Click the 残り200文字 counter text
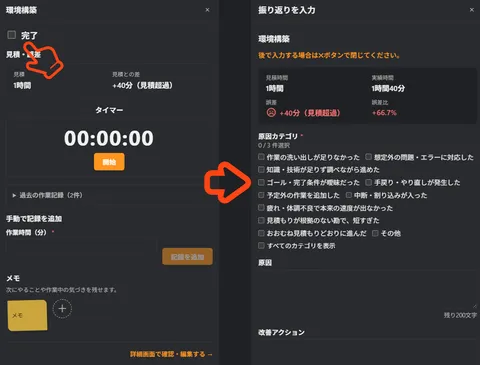The height and width of the screenshot is (365, 480). 460,315
